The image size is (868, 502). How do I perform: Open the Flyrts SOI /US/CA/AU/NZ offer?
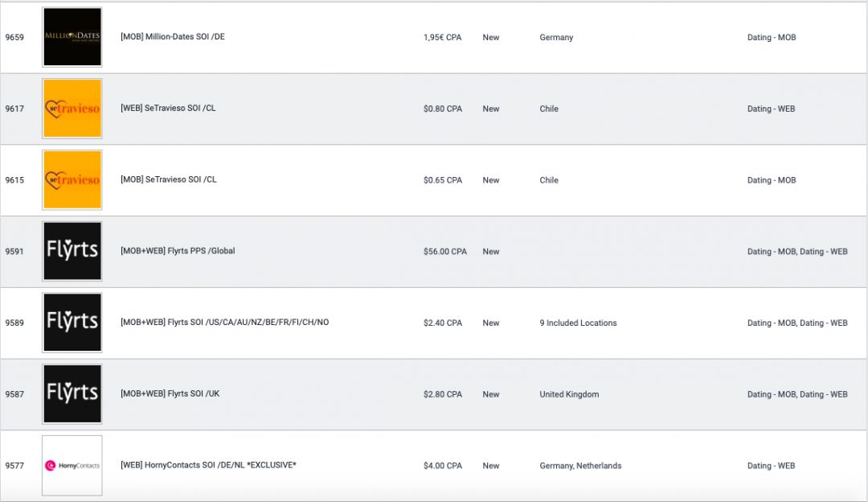(x=224, y=323)
